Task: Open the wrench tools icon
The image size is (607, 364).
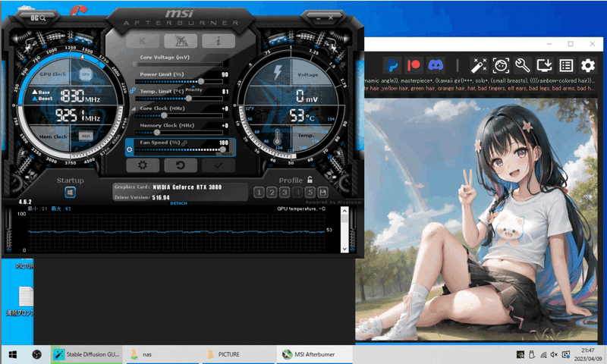Action: (522, 65)
